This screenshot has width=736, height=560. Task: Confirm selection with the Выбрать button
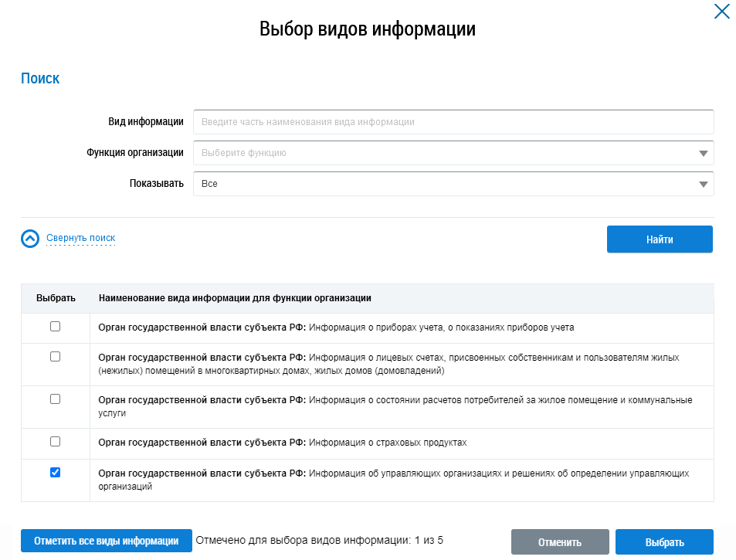tap(664, 542)
